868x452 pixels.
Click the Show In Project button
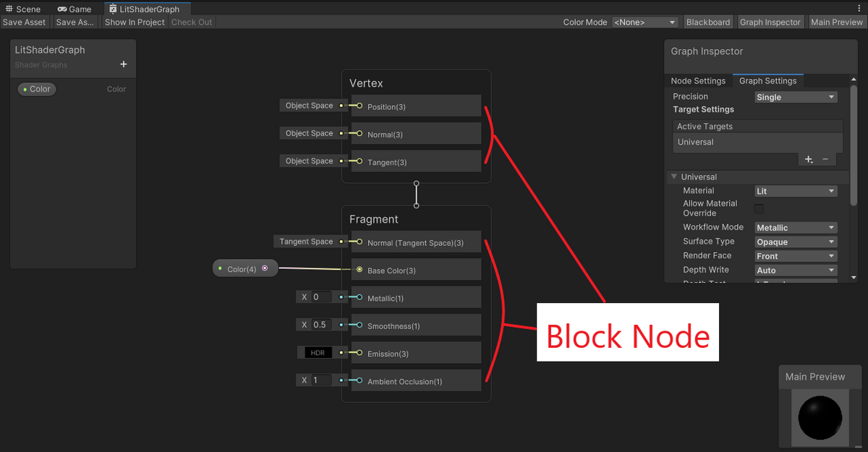(135, 22)
